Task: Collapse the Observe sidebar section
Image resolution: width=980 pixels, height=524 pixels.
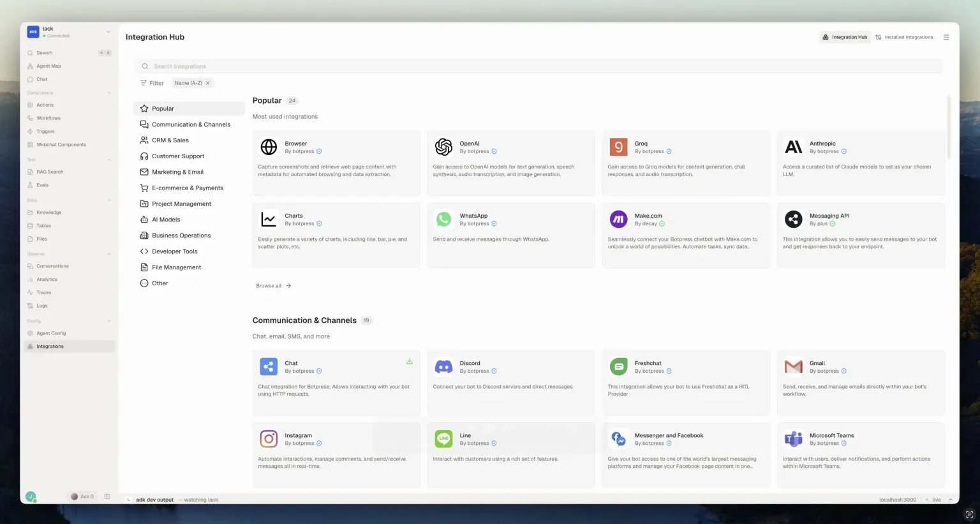Action: (109, 254)
